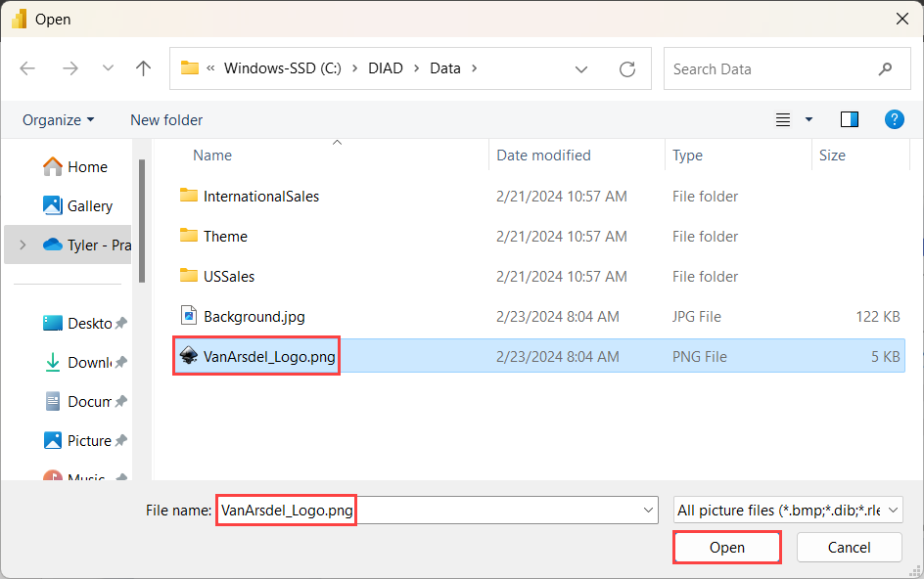Select Windows-SSD (C:) in the breadcrumb
Image resolution: width=924 pixels, height=579 pixels.
click(282, 68)
